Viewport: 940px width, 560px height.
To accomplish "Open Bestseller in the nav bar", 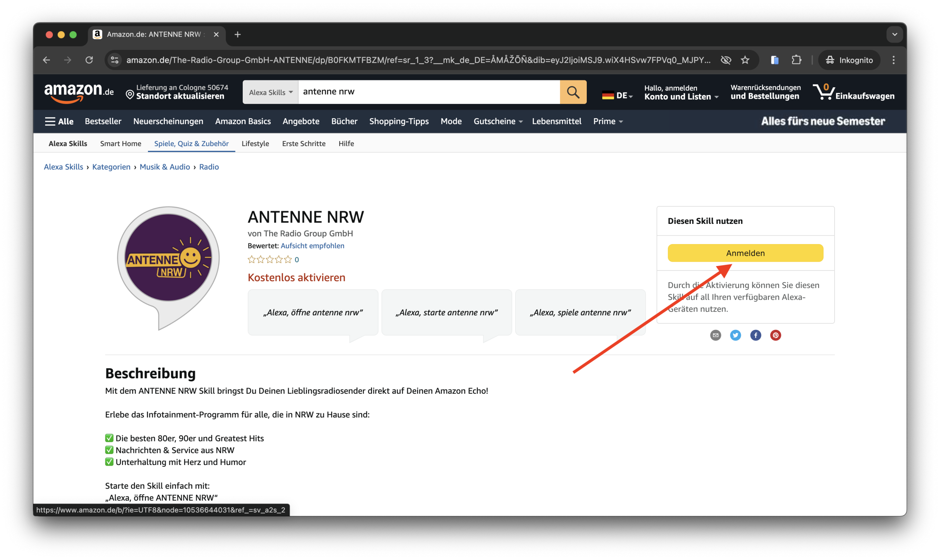I will click(103, 121).
